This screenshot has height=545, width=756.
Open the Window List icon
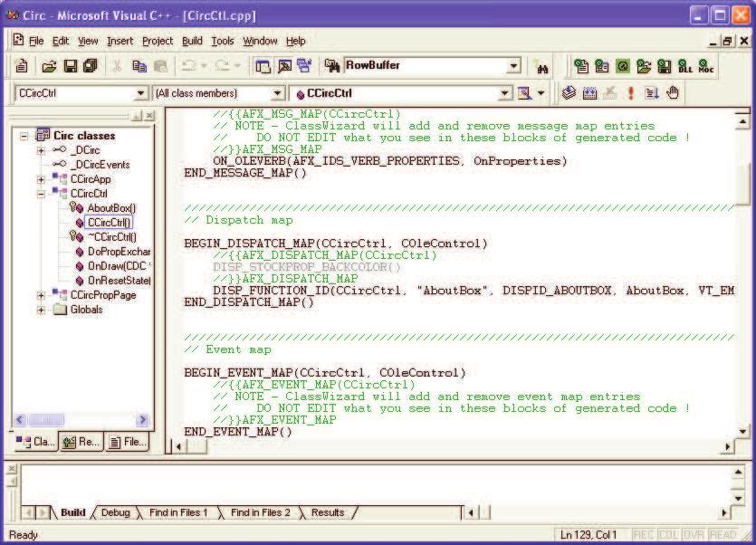point(305,66)
